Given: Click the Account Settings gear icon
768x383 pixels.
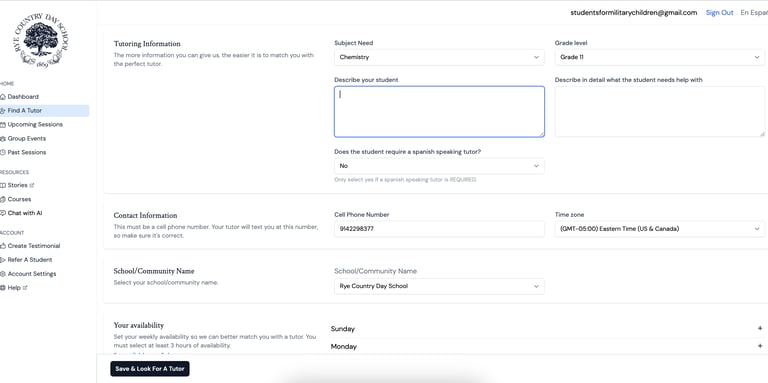Looking at the screenshot, I should (x=3, y=274).
